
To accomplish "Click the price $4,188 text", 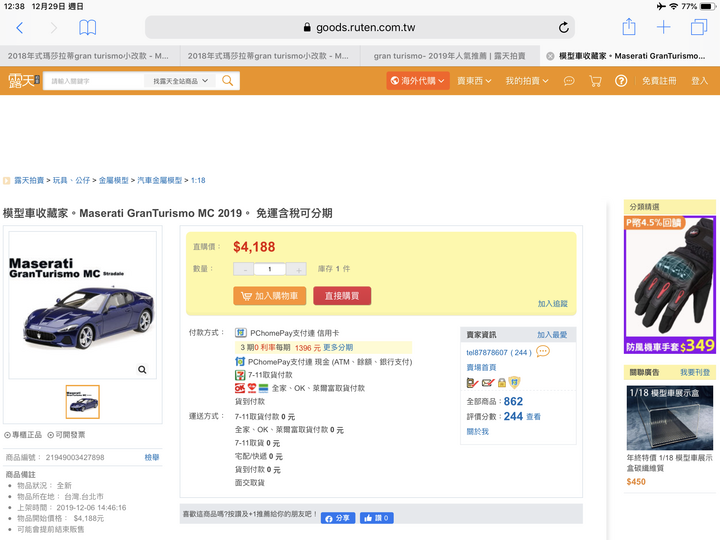I will (x=254, y=247).
